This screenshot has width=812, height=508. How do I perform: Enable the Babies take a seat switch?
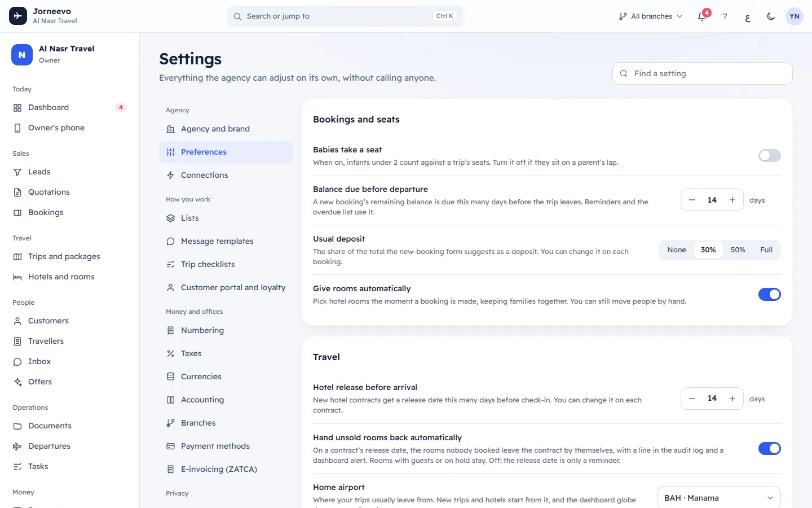[770, 155]
